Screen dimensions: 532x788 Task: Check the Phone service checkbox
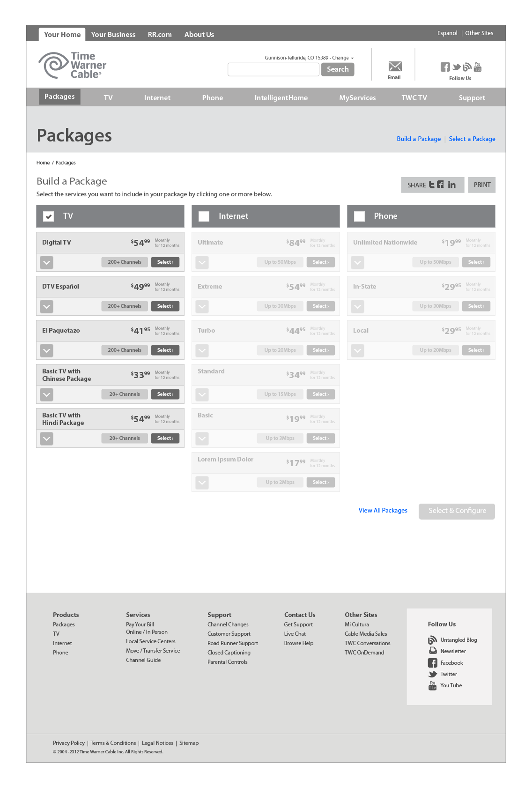click(359, 216)
